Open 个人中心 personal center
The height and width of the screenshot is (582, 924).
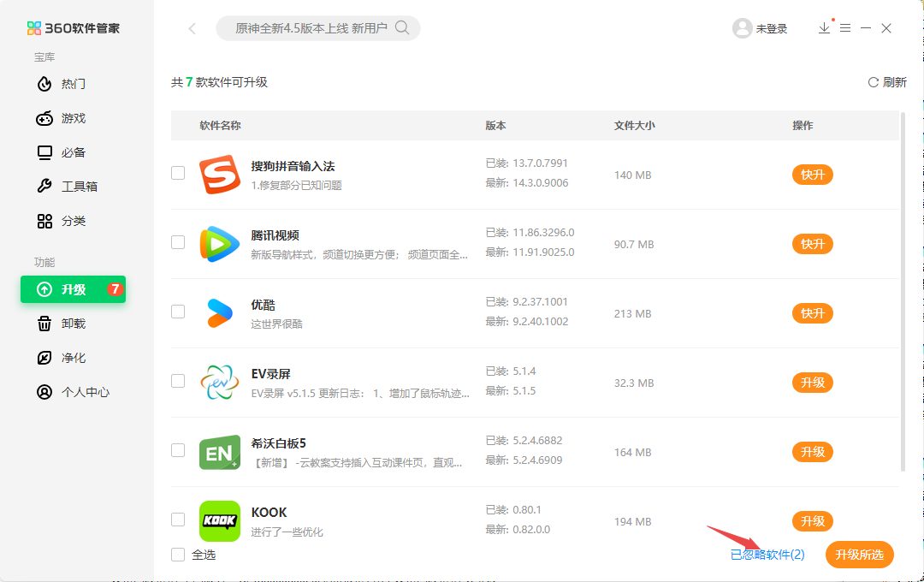pyautogui.click(x=73, y=392)
